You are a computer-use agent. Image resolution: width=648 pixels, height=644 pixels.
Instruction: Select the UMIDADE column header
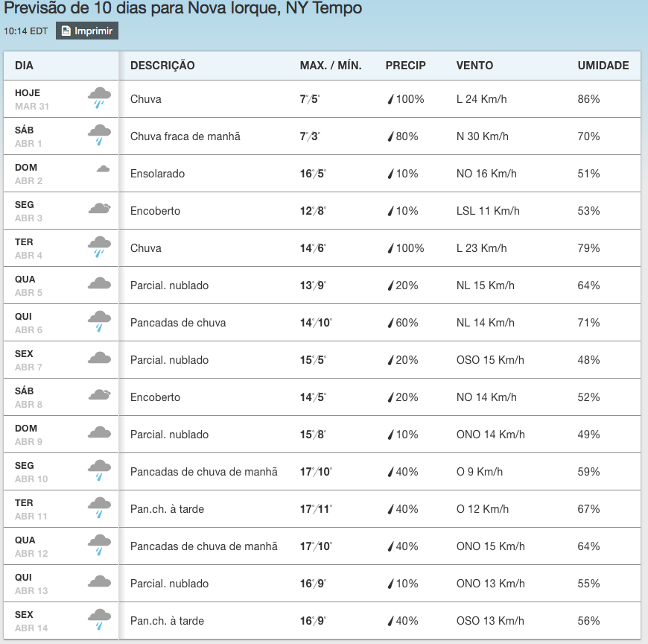603,66
